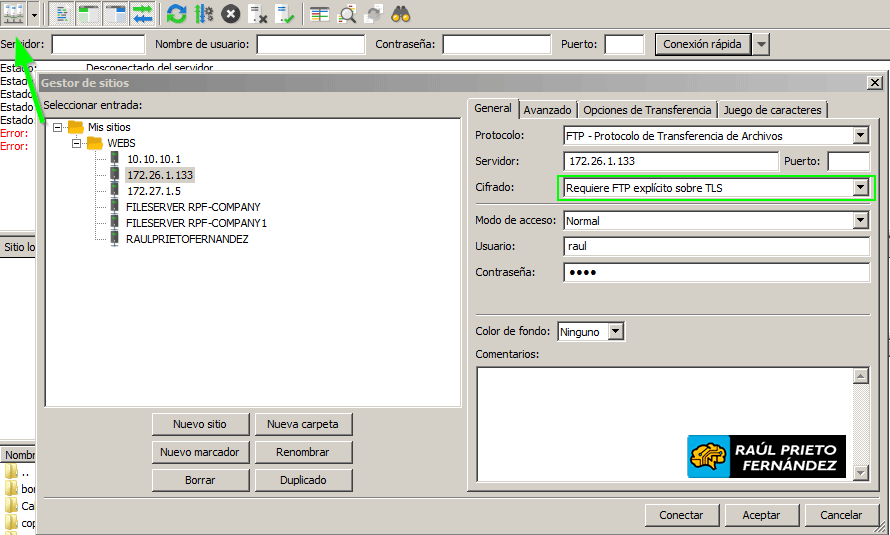Open the Protocolo dropdown list
This screenshot has width=890, height=535.
point(859,136)
